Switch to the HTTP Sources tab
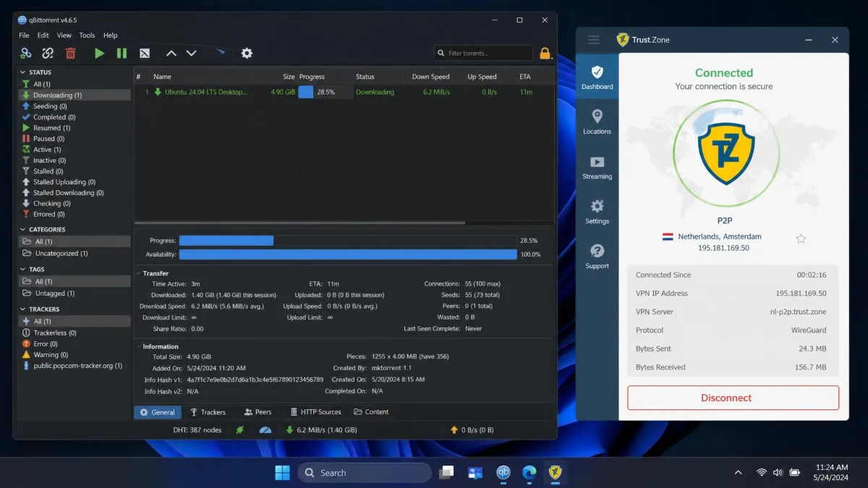This screenshot has height=488, width=868. (x=315, y=412)
